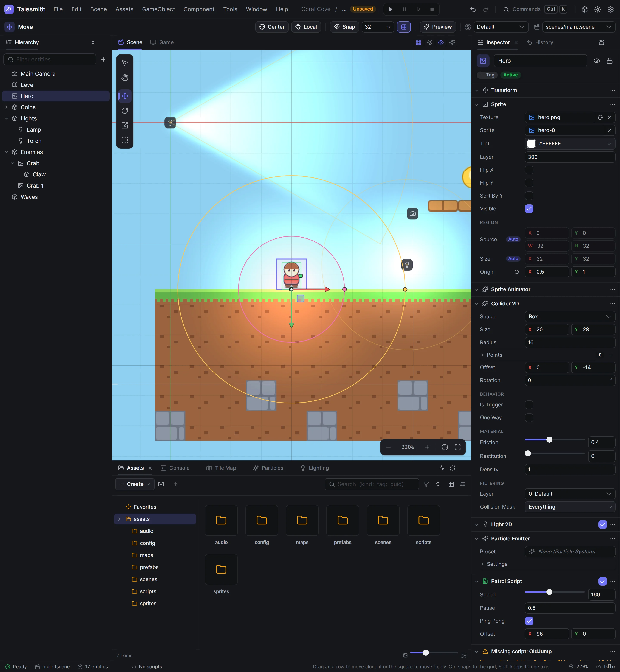
Task: Disable the Light 2D component checkbox
Action: pos(603,524)
